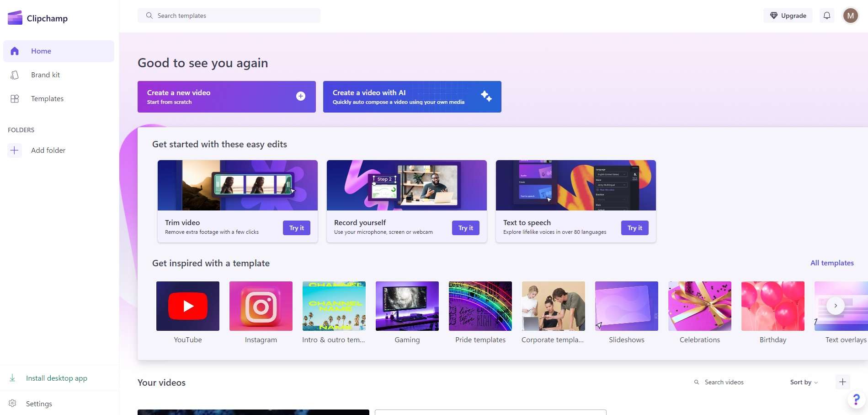868x415 pixels.
Task: Open the Text to speech preview image
Action: 576,185
